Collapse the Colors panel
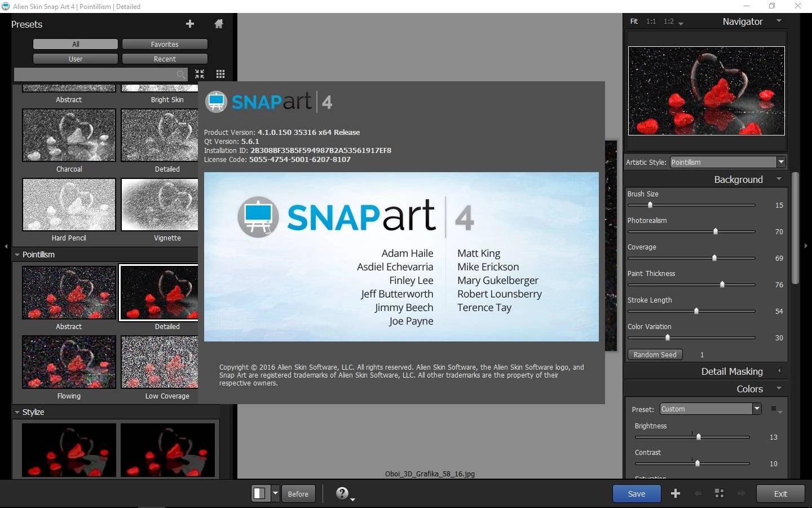The height and width of the screenshot is (508, 812). [779, 388]
